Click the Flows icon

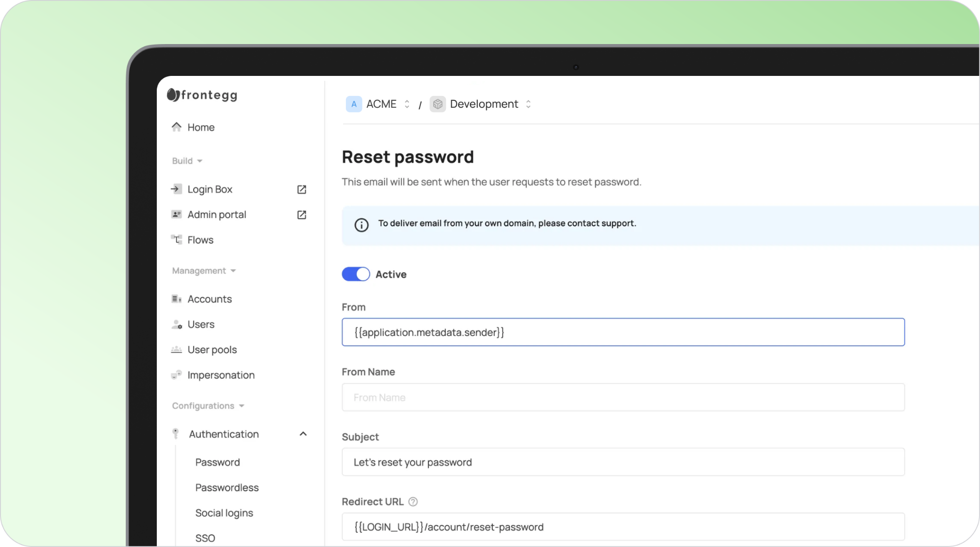tap(176, 239)
